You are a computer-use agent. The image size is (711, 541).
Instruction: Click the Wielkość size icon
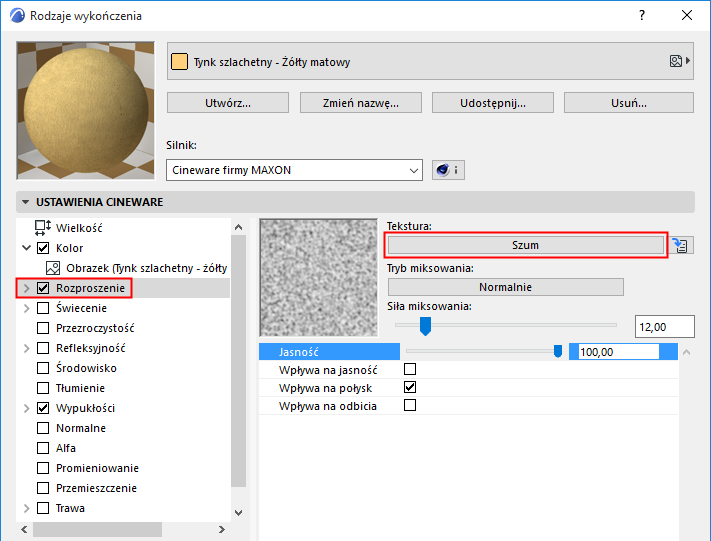coord(43,228)
